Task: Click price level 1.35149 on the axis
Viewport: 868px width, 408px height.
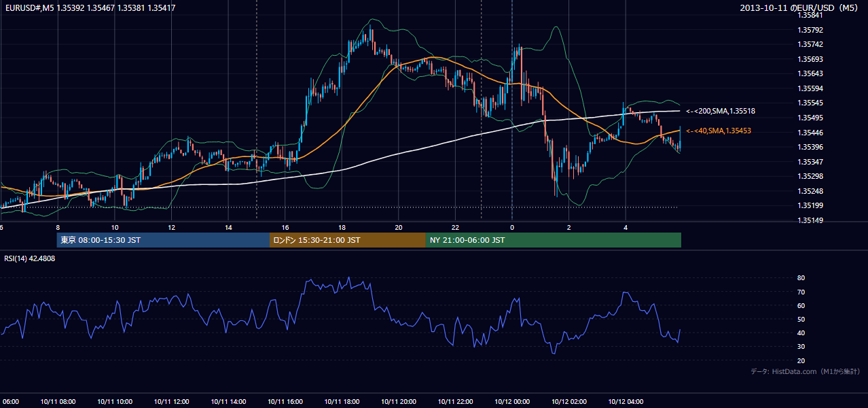Action: tap(810, 220)
